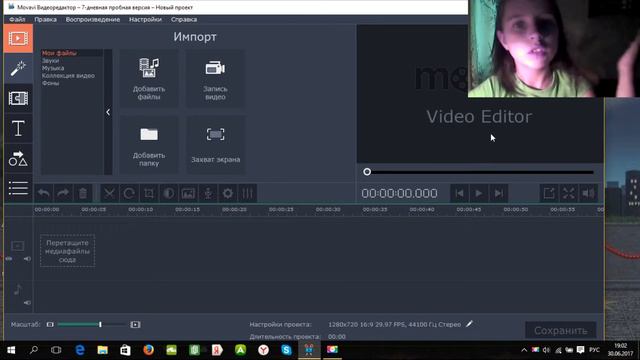Click the Delete trash icon
This screenshot has width=640, height=360.
point(82,193)
